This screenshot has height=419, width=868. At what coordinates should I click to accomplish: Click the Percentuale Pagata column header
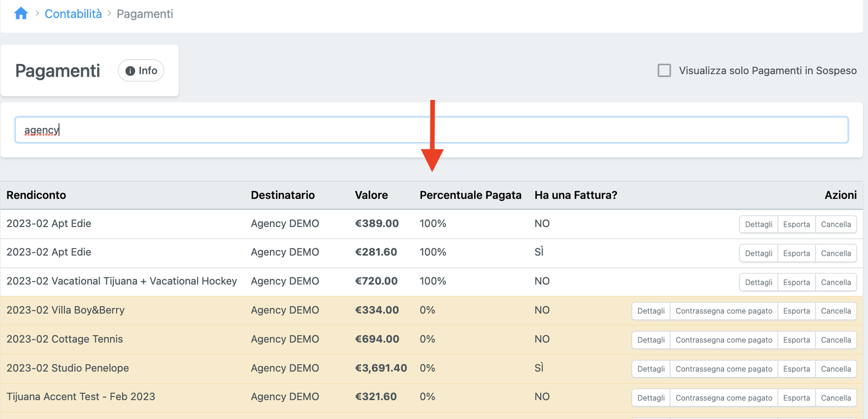tap(470, 195)
